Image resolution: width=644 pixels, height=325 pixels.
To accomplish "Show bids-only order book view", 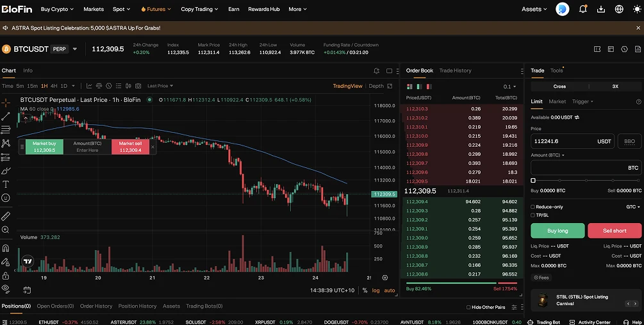I will 419,87.
